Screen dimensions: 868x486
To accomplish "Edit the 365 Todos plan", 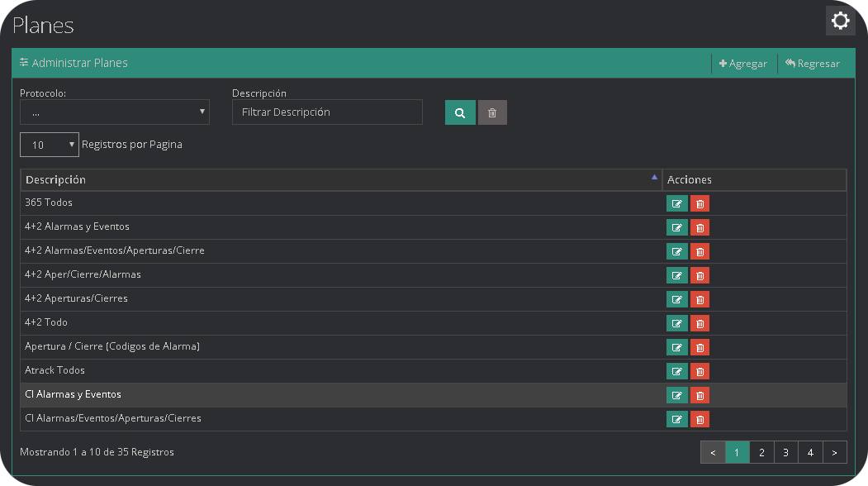I will tap(676, 203).
